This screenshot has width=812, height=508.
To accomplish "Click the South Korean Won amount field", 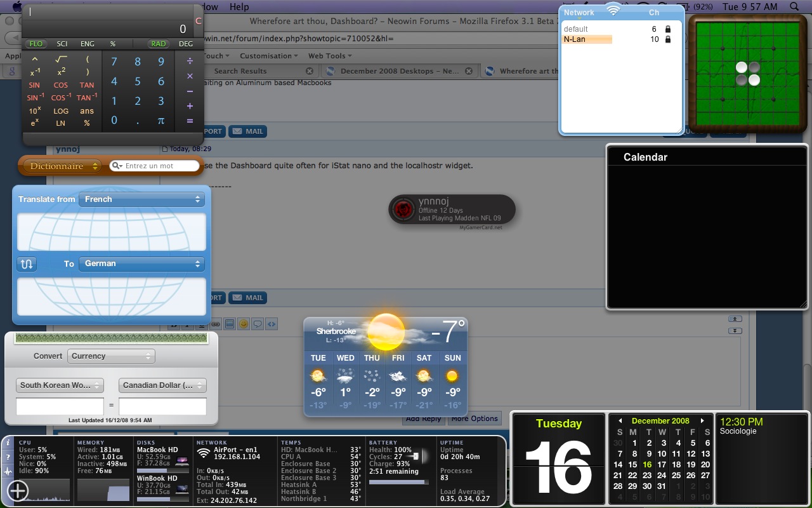I will (x=60, y=406).
